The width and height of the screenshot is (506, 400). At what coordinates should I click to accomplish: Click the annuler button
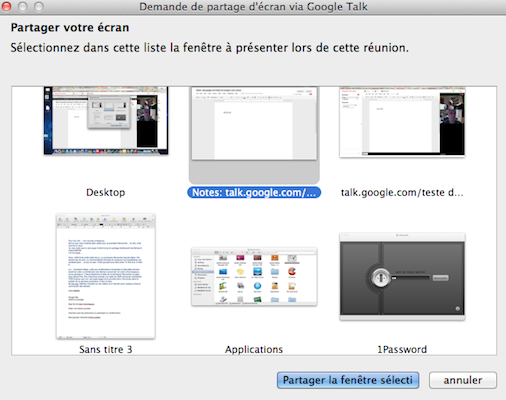click(x=463, y=380)
